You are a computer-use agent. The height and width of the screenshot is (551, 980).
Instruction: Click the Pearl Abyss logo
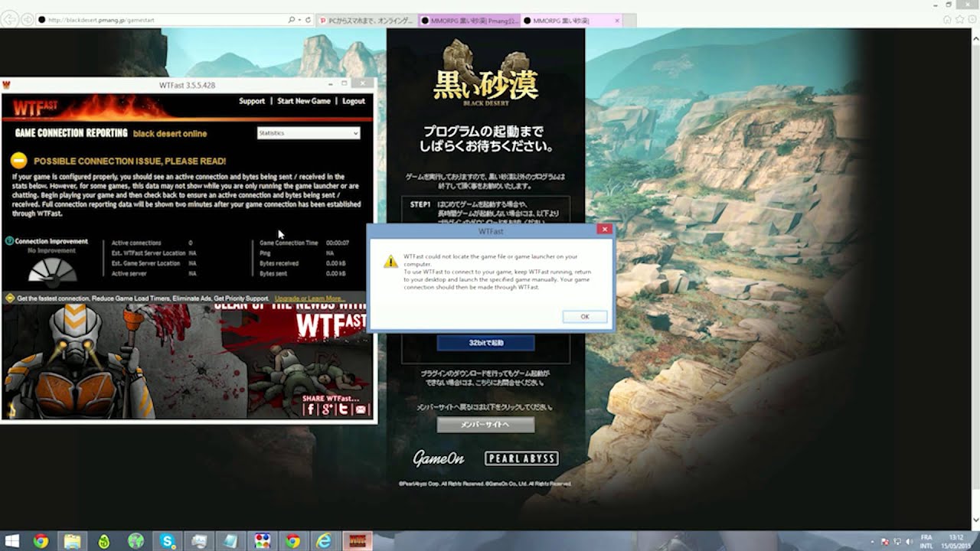[521, 458]
